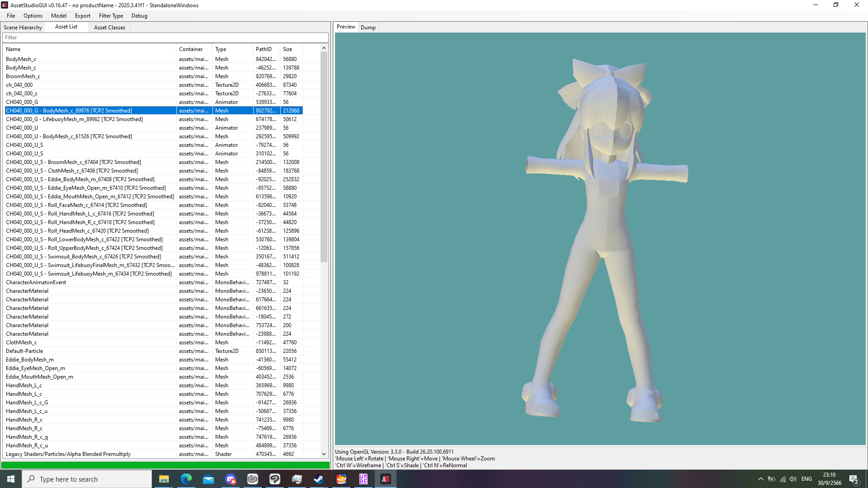Select the Swimsuit_BodyMesh_c_67426 row
Viewport: 868px width, 488px height.
(154, 257)
